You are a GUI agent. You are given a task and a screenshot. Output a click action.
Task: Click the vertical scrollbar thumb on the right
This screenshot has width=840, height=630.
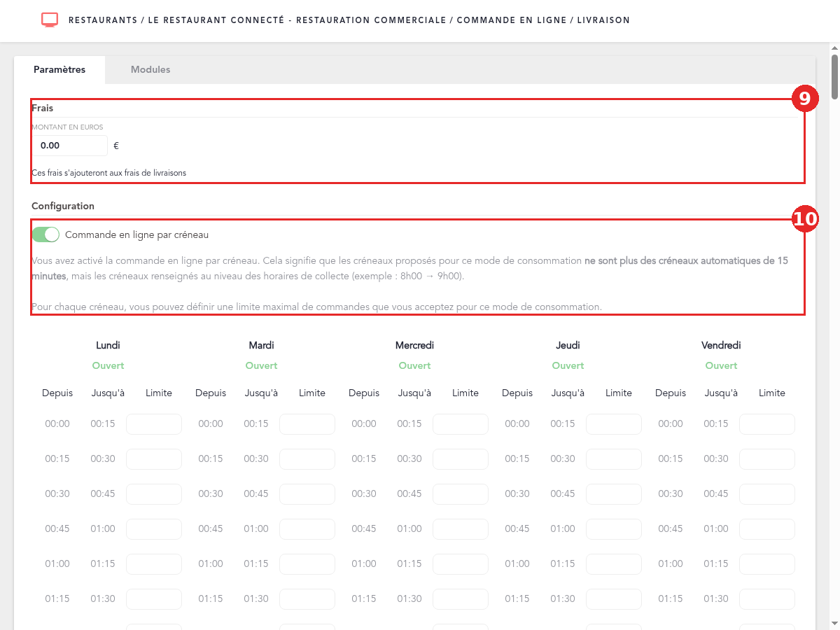point(834,77)
